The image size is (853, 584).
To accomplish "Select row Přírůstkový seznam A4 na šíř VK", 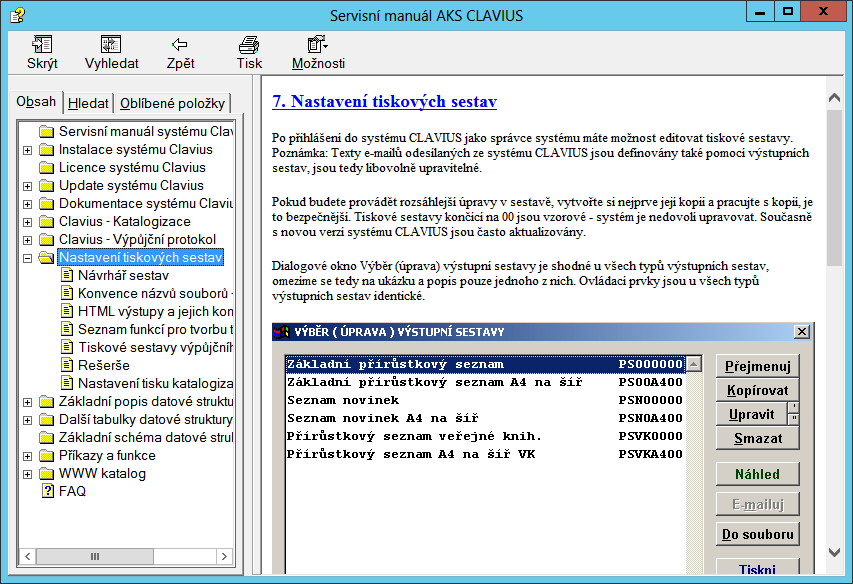I will pyautogui.click(x=485, y=454).
